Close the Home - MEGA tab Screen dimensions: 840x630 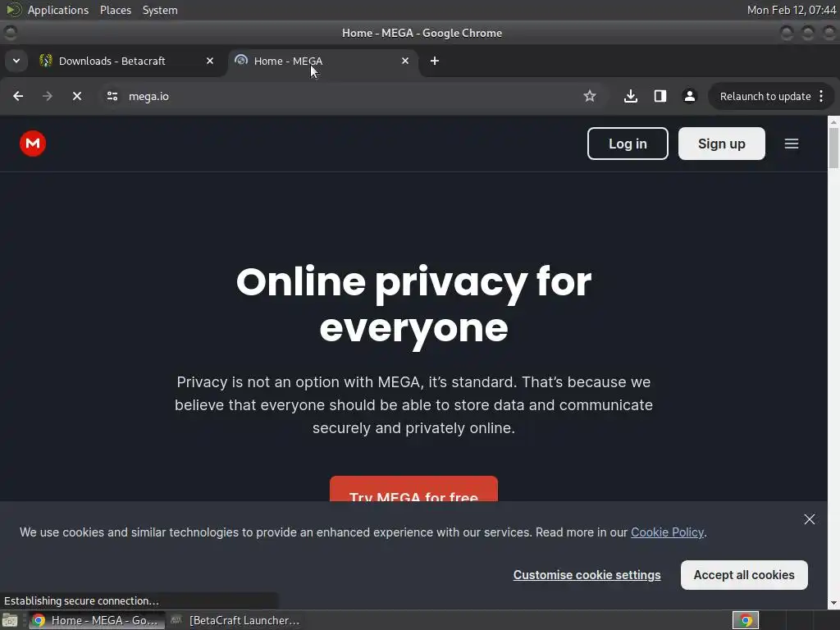pyautogui.click(x=405, y=61)
